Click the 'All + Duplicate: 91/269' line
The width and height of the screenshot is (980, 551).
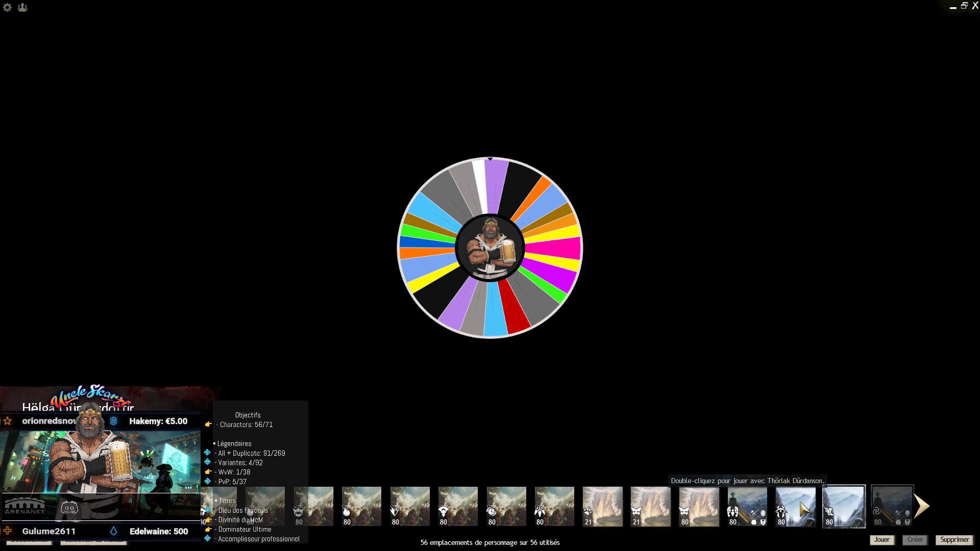click(250, 453)
